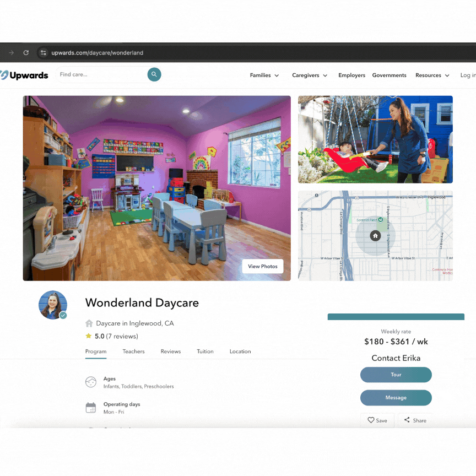
Task: Click the house icon beside Daycare in Inglewood
Action: [x=89, y=323]
